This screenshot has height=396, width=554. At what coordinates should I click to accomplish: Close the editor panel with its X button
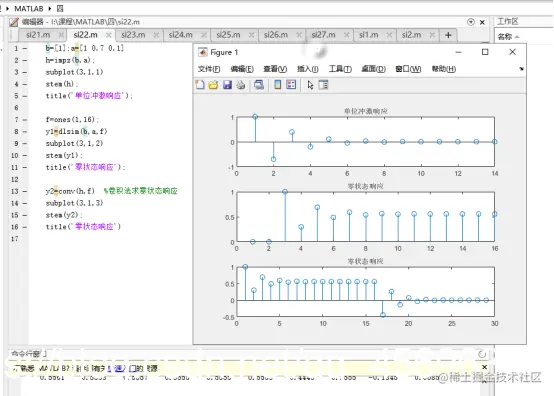coord(482,22)
